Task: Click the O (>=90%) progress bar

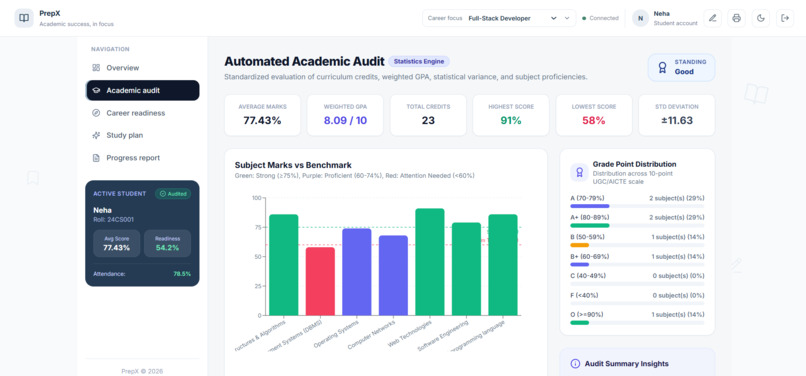Action: [x=637, y=323]
